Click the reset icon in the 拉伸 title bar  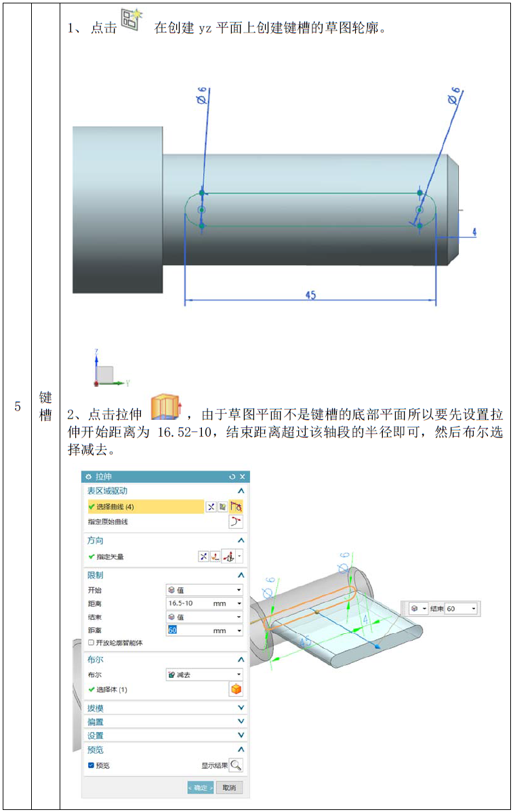click(x=232, y=476)
